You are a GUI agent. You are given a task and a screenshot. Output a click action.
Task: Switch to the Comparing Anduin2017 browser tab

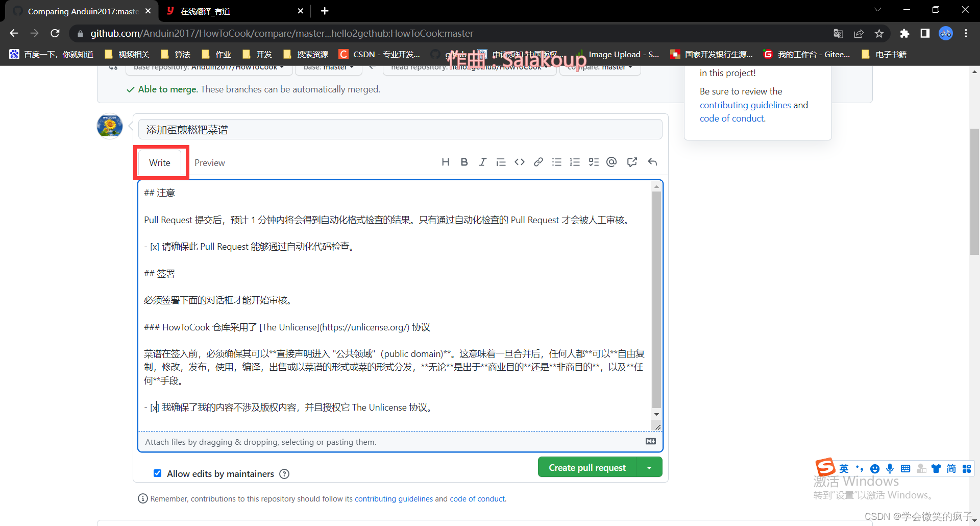click(82, 11)
